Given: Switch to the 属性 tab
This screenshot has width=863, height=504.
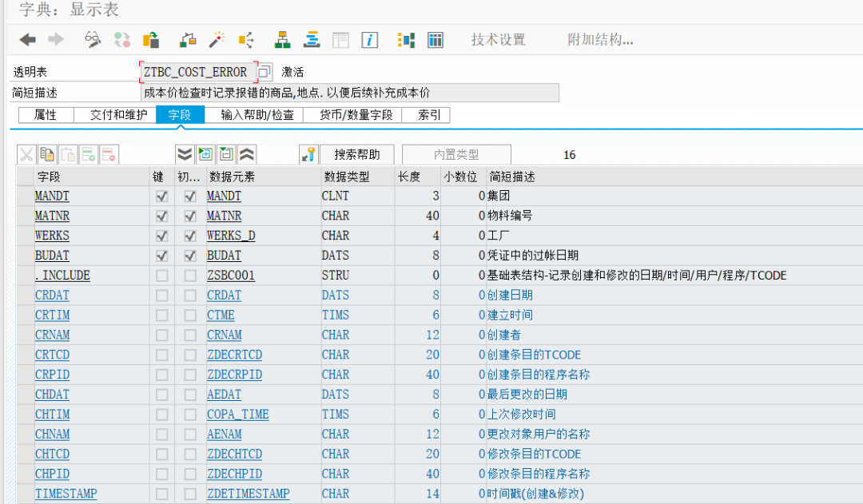Looking at the screenshot, I should [46, 114].
